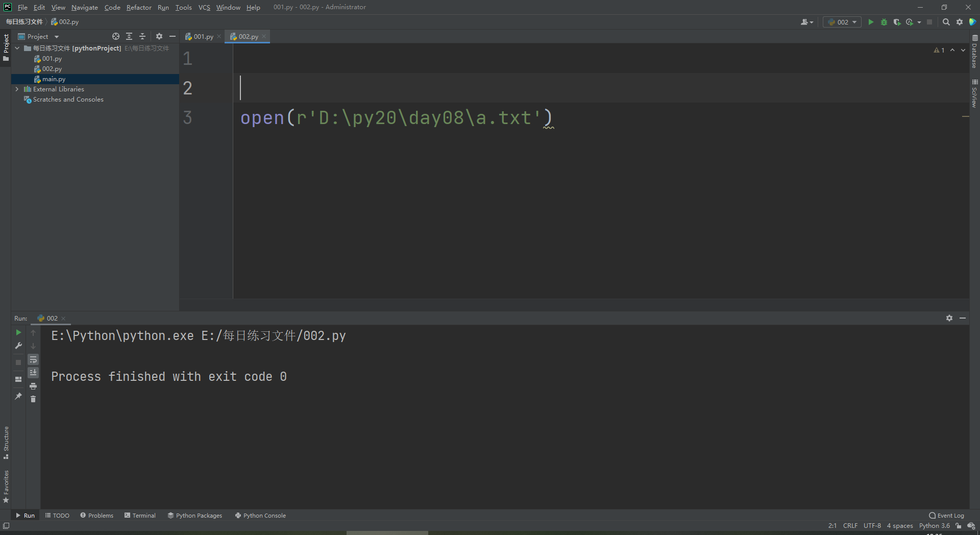Toggle the SciView side panel
The image size is (980, 535).
pos(974,93)
